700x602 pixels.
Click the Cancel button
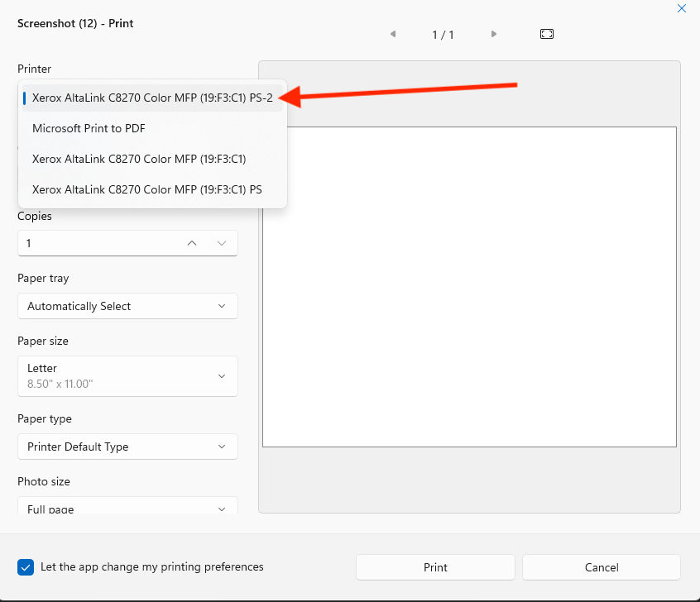(x=602, y=567)
